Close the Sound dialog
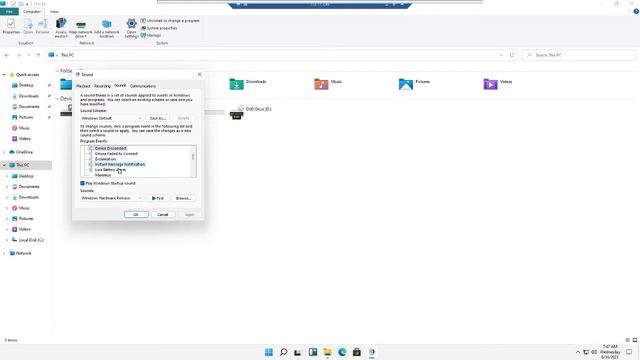Viewport: 640px width, 360px height. 199,74
